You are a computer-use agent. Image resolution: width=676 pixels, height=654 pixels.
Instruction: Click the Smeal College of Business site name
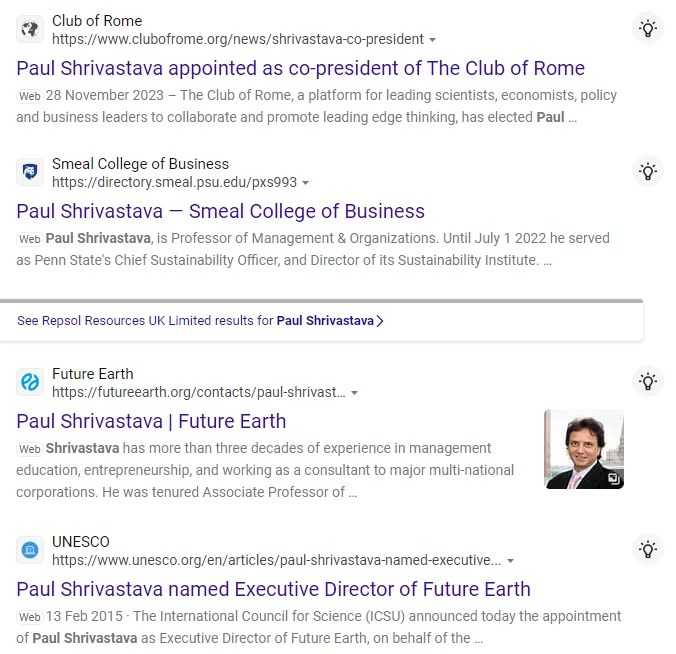coord(141,164)
